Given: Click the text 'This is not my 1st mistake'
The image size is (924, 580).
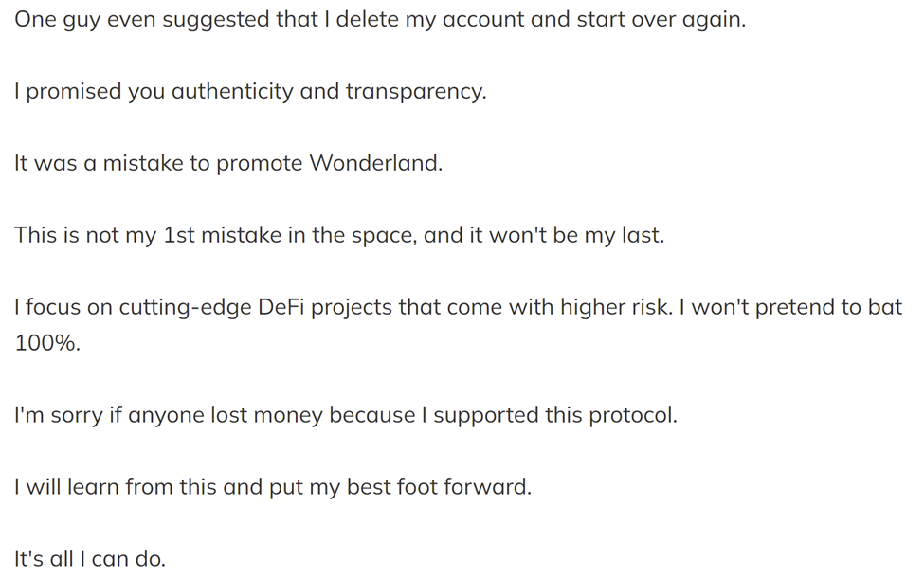Looking at the screenshot, I should 339,236.
